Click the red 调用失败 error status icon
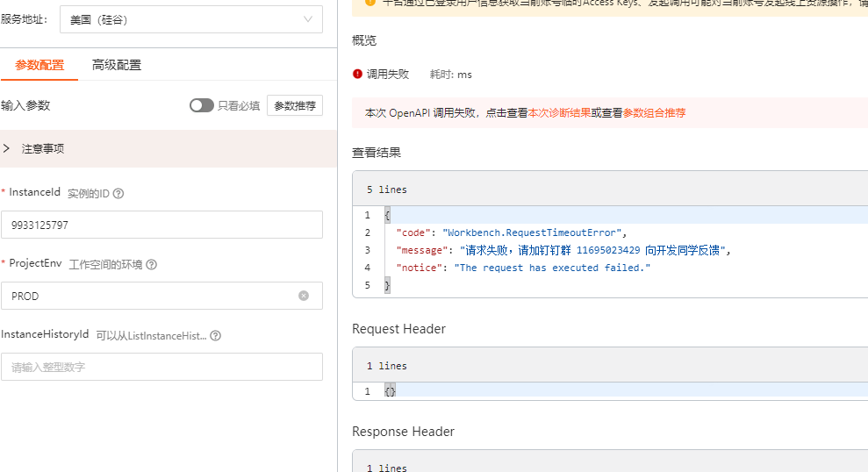The height and width of the screenshot is (472, 868). click(x=357, y=75)
